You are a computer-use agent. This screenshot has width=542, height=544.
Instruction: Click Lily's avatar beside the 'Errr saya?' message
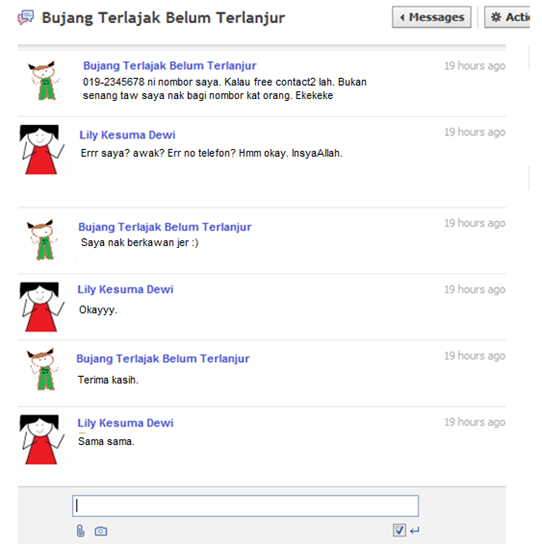42,150
